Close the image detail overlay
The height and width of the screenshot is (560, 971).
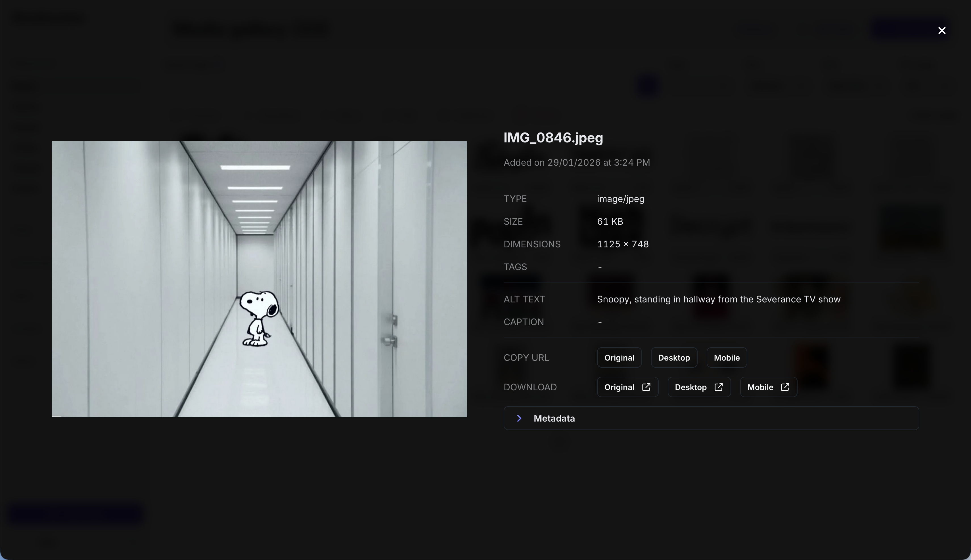941,30
